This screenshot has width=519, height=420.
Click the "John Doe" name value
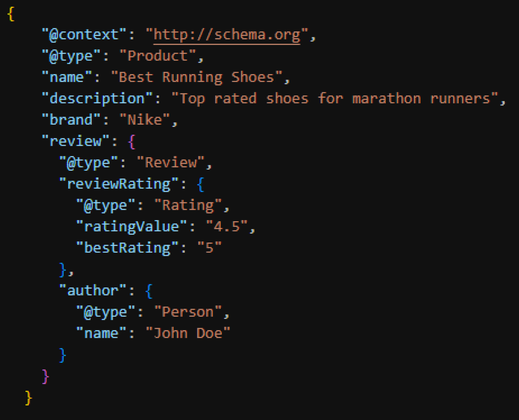(x=188, y=333)
